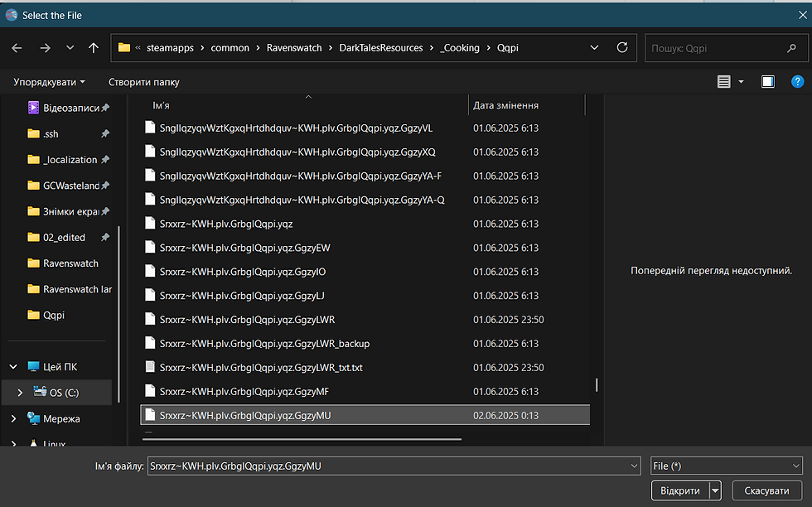Close the Select the File dialog
Image resolution: width=812 pixels, height=507 pixels.
802,15
